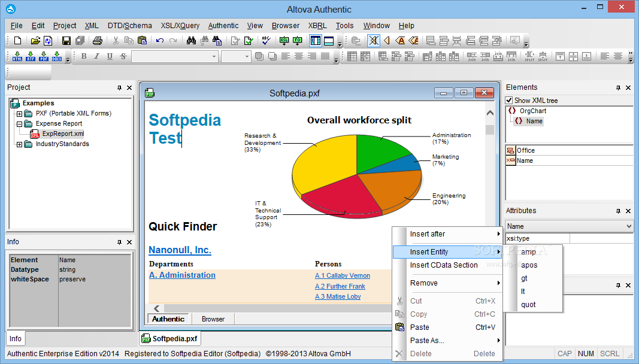Expand the PXF (Portable XML Forms) folder

click(19, 114)
